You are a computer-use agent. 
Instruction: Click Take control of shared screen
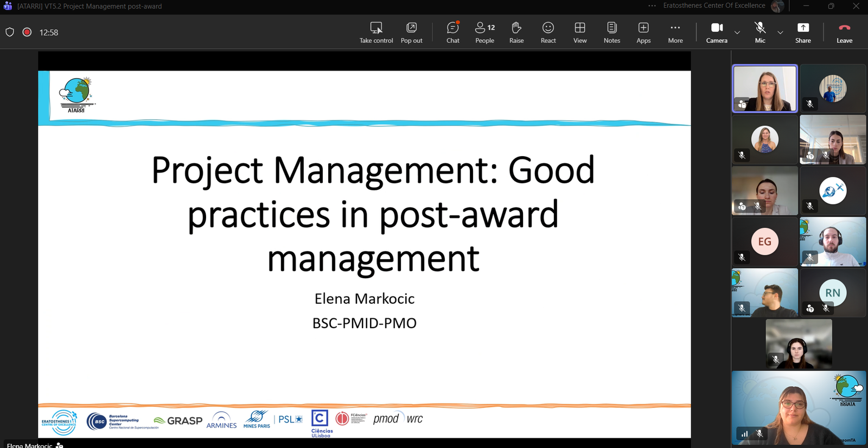point(376,33)
